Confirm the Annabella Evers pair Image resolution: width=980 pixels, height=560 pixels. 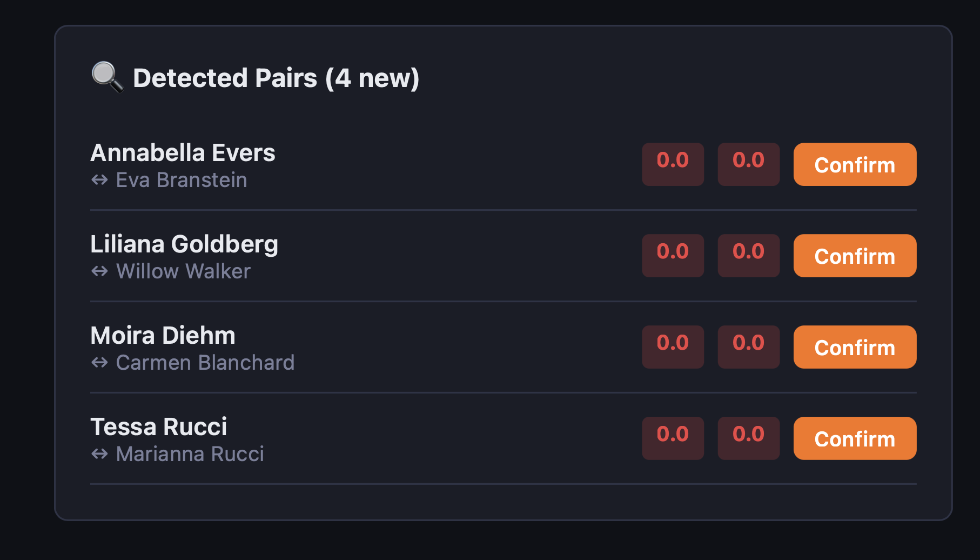click(x=854, y=164)
